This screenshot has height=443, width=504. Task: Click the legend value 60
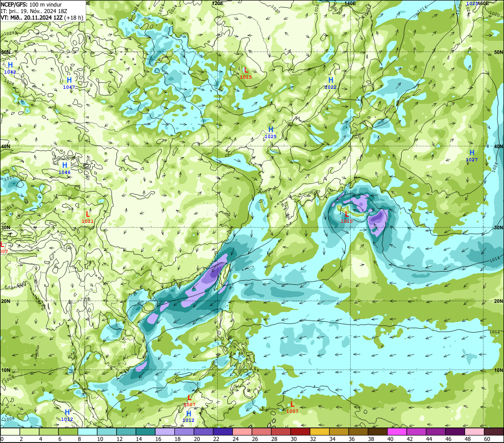coord(487,439)
